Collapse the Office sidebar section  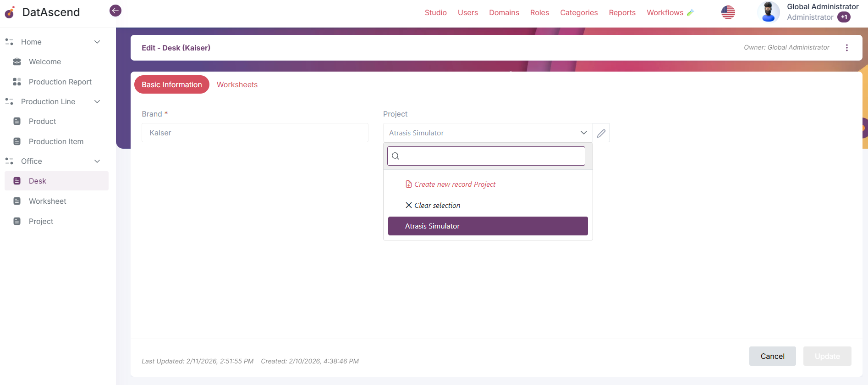point(97,161)
